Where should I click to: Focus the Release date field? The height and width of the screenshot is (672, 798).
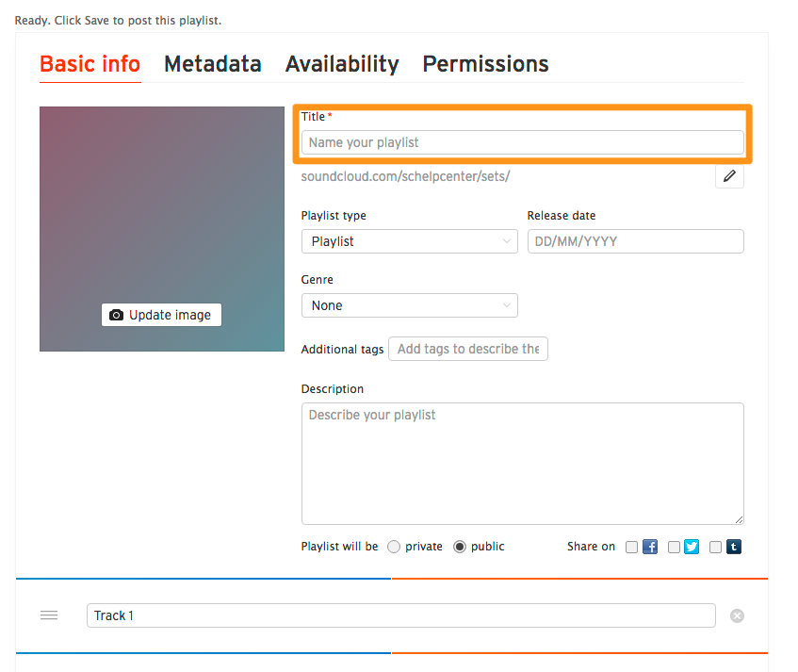[635, 241]
